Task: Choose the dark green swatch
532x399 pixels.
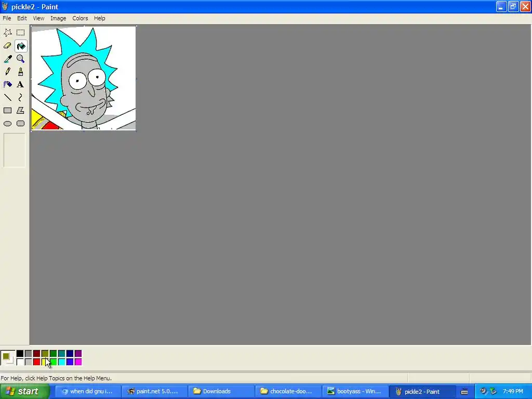Action: [x=54, y=354]
